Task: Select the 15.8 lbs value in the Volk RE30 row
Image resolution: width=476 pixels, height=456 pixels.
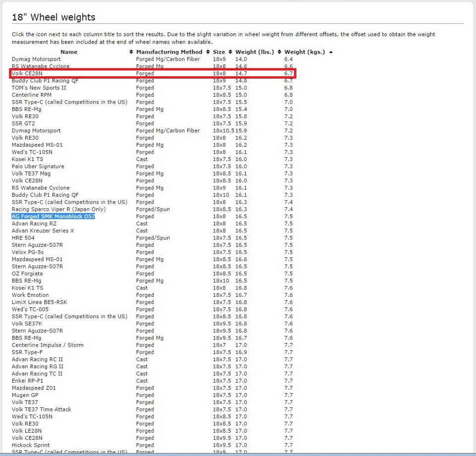Action: click(x=241, y=116)
